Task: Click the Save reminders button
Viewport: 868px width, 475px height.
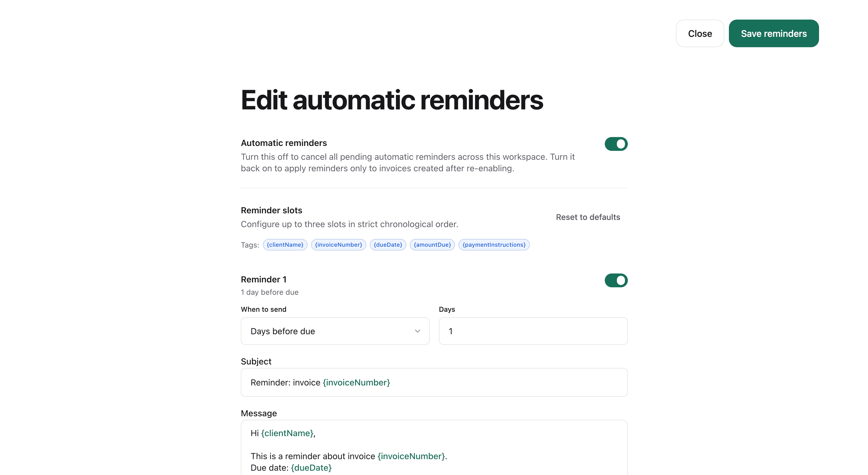Action: [x=774, y=33]
